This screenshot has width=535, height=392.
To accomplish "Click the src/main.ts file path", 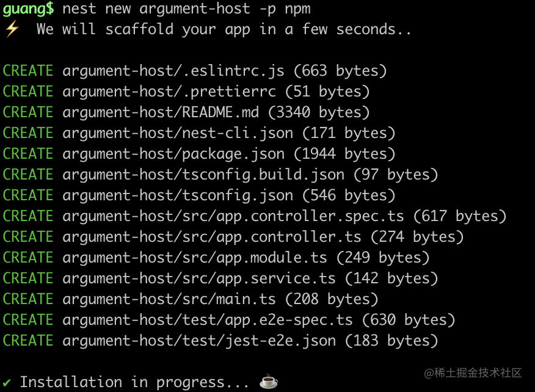I will [x=169, y=299].
